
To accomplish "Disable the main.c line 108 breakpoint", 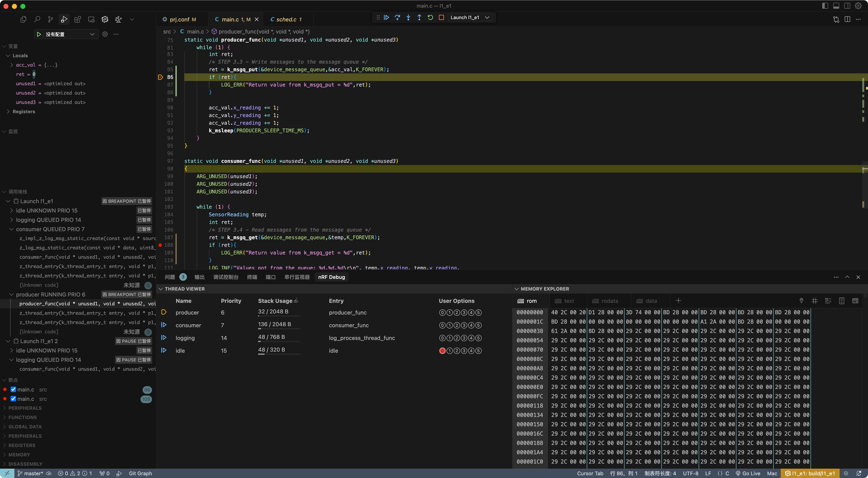I will point(14,399).
